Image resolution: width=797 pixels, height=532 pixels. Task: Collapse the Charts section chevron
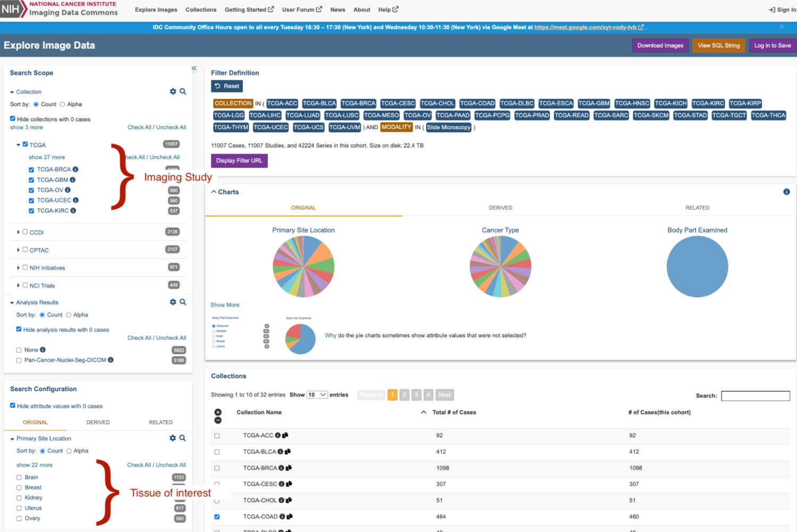[x=214, y=191]
